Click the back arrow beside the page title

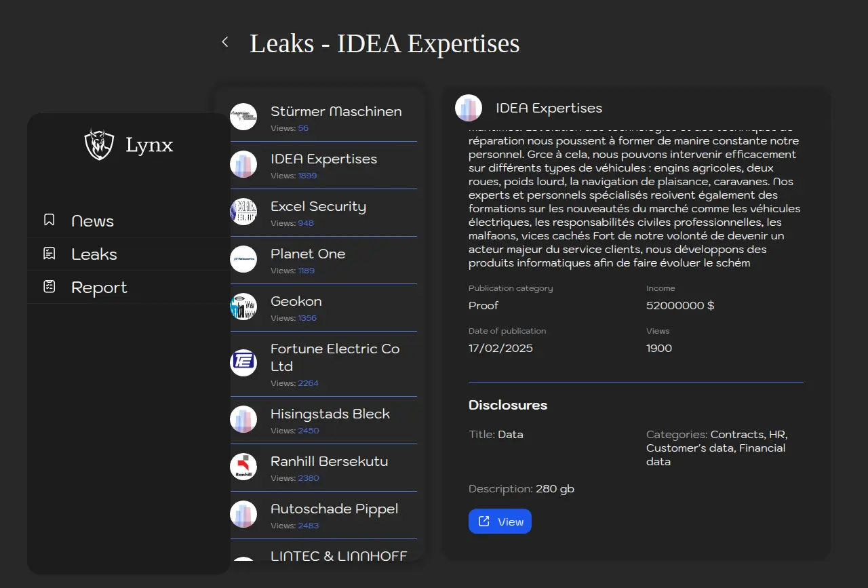coord(225,42)
